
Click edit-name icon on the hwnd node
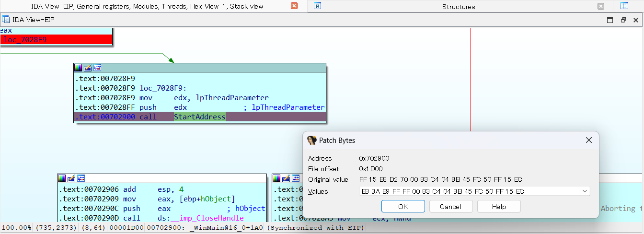point(287,178)
